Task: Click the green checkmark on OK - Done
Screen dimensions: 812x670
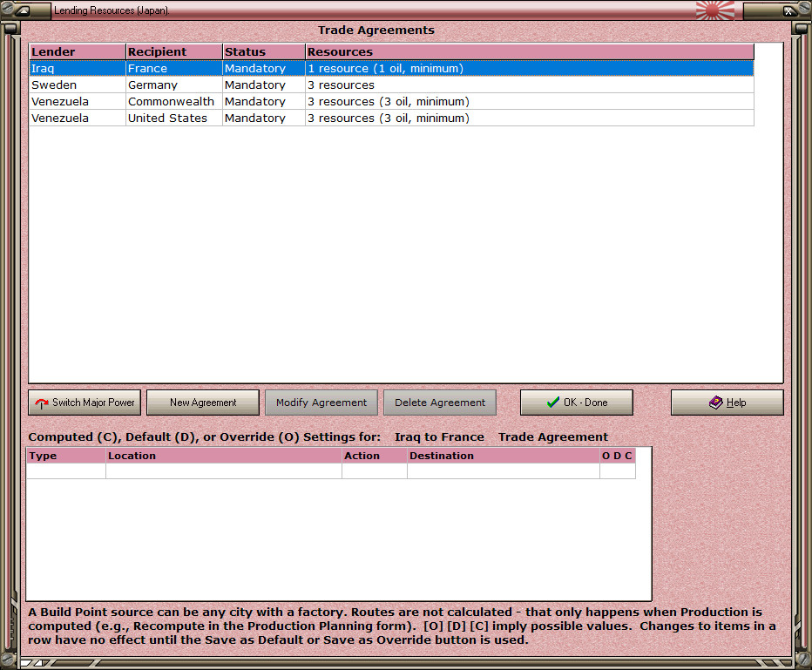Action: 553,403
